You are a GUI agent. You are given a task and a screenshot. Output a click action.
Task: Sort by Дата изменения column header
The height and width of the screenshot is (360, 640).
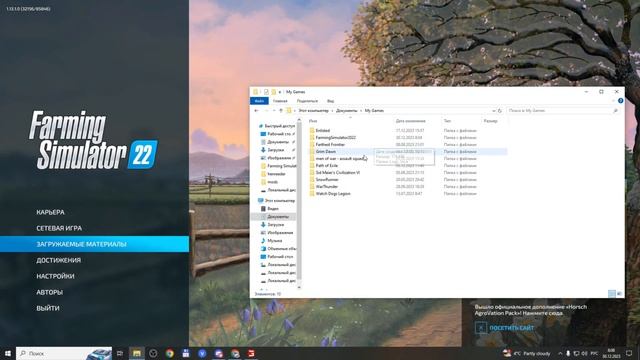[x=411, y=121]
